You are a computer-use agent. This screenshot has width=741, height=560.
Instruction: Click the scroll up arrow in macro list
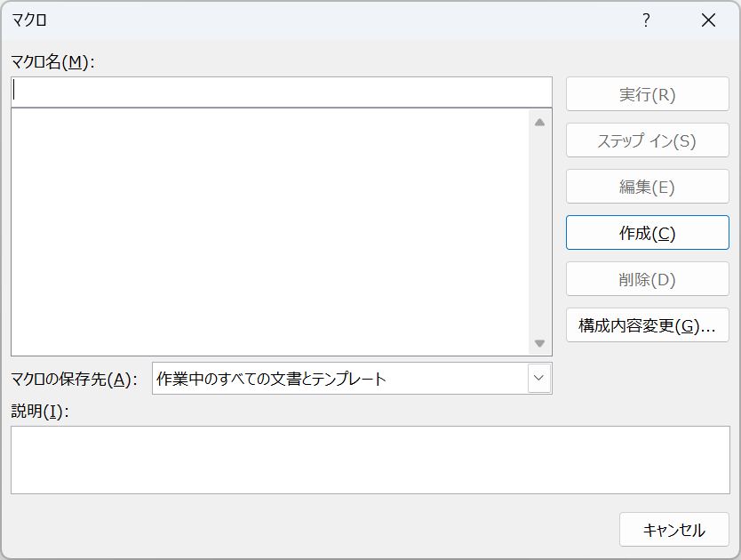pyautogui.click(x=539, y=123)
